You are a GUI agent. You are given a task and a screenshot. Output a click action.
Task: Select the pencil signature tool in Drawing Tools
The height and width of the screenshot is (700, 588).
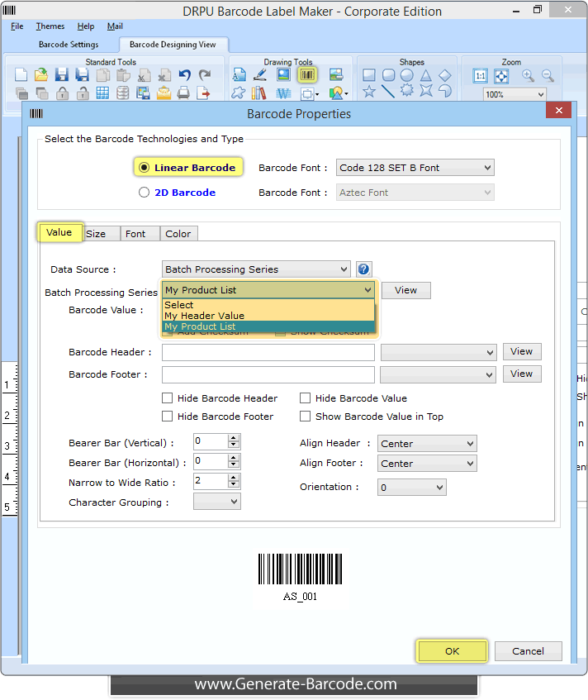point(259,74)
